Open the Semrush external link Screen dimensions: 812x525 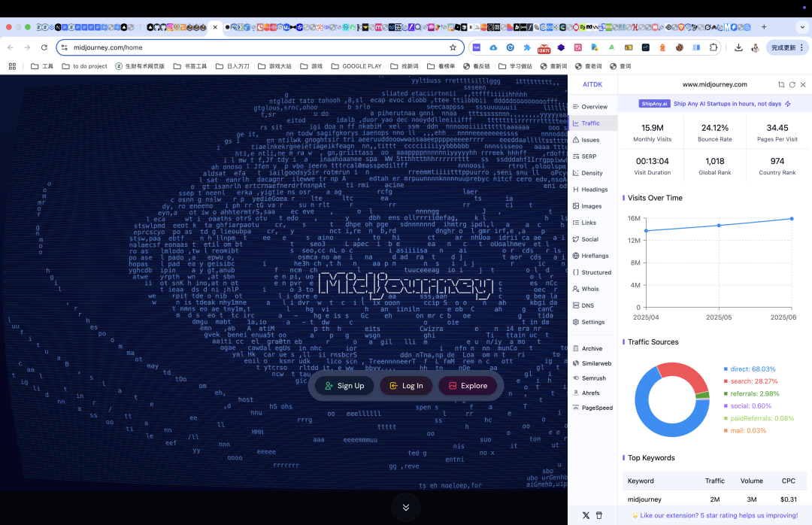[x=590, y=378]
